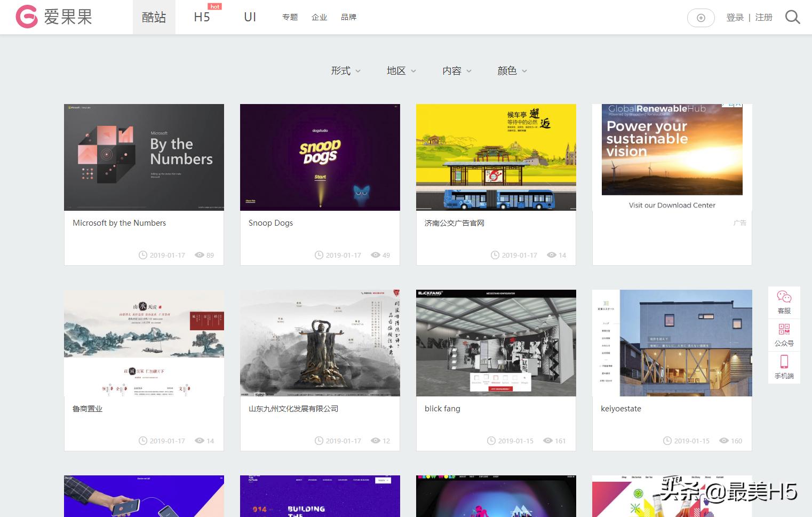Click the 注册 register link
812x517 pixels.
pyautogui.click(x=763, y=18)
